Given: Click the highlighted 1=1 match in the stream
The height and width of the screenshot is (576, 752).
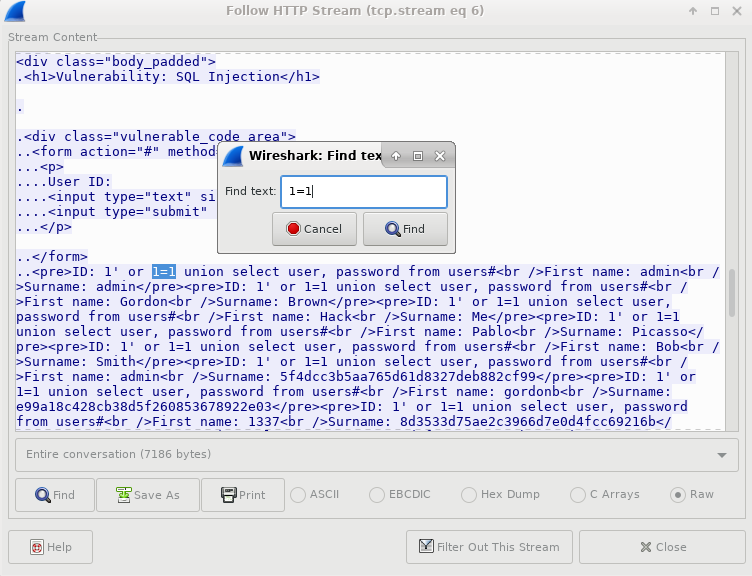Looking at the screenshot, I should tap(164, 271).
